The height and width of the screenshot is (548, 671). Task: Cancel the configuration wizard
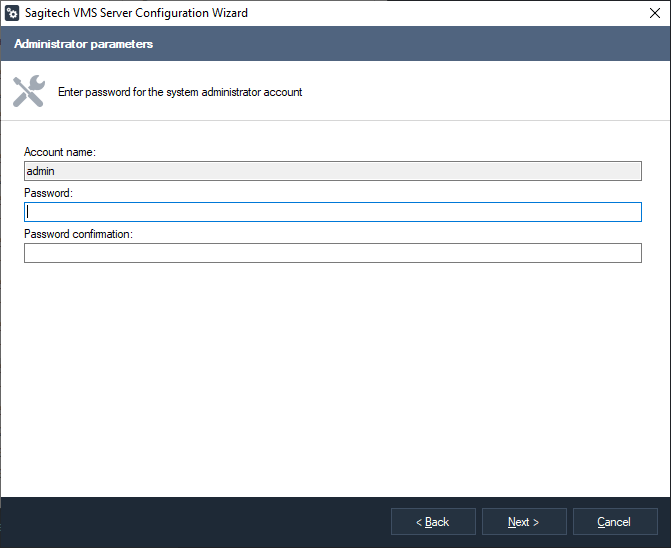(614, 522)
